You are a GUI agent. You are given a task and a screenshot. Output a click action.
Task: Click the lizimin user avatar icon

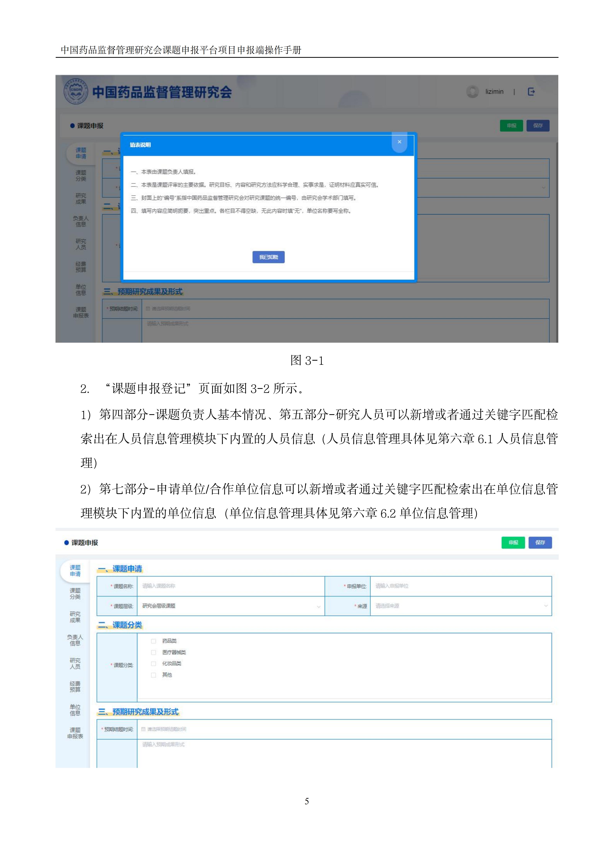472,91
